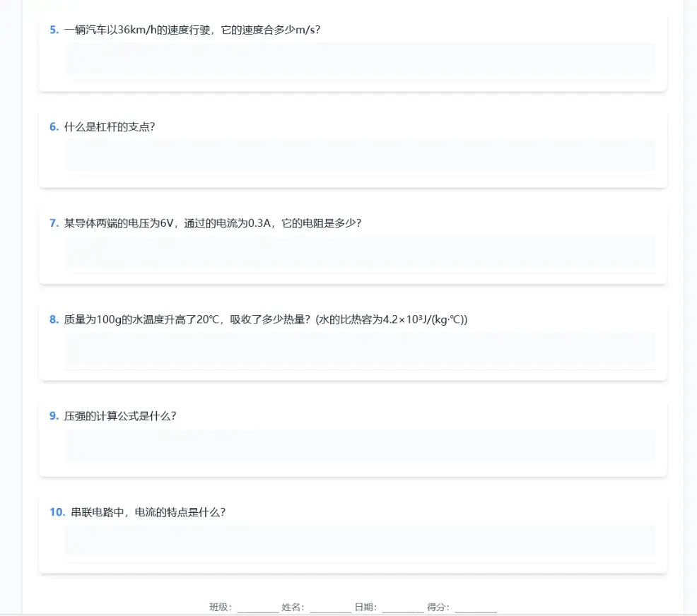697x616 pixels.
Task: Click the answer box for question 5
Action: click(x=360, y=59)
